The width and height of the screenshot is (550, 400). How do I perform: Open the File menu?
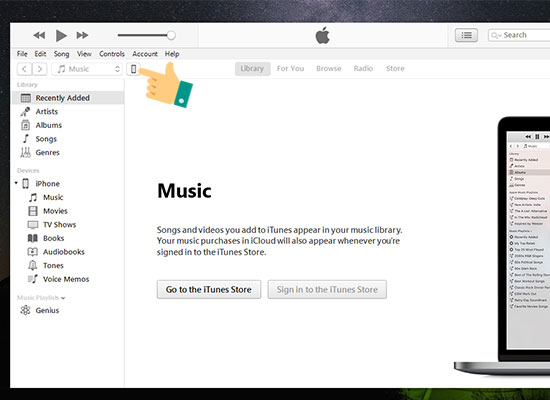[22, 54]
